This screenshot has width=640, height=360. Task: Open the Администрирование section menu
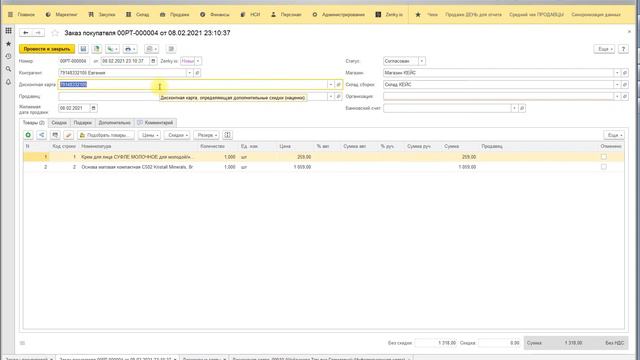click(339, 14)
